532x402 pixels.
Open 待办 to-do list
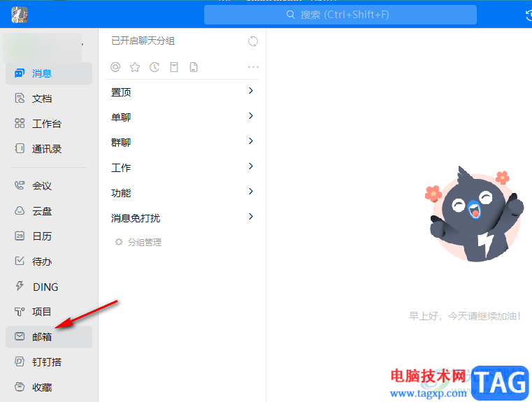(49, 261)
